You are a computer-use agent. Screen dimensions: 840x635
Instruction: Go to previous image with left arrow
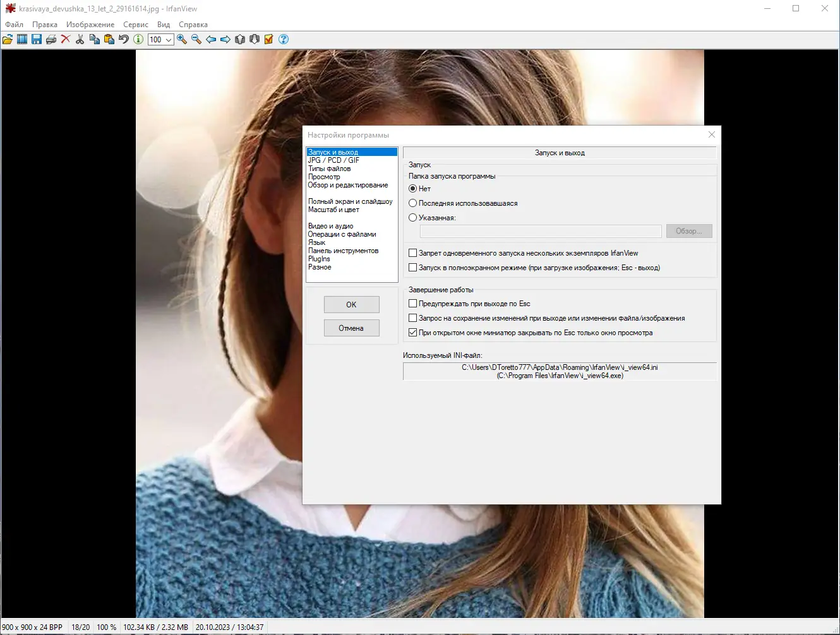click(211, 39)
